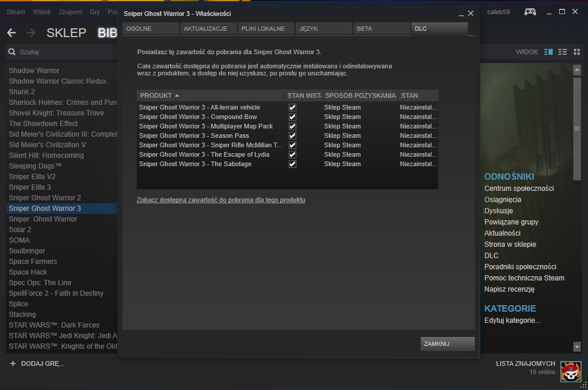This screenshot has height=390, width=588.
Task: Click scrollbar up arrow in details pane
Action: (577, 70)
